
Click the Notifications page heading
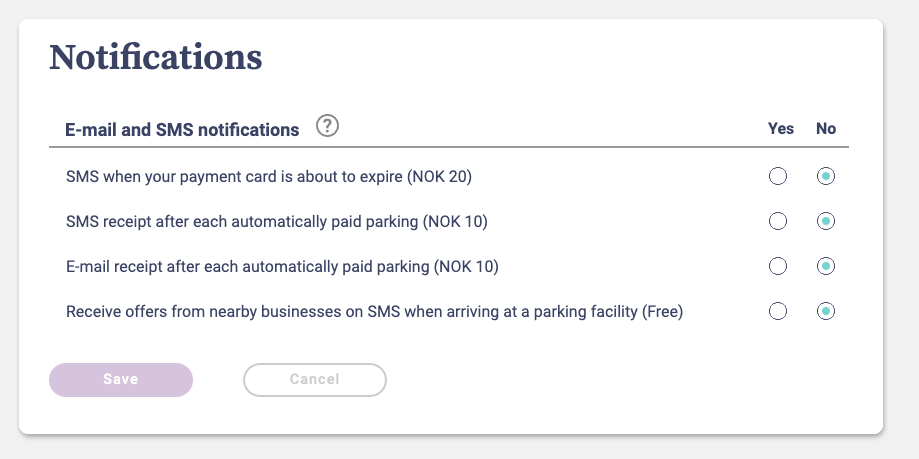coord(156,57)
